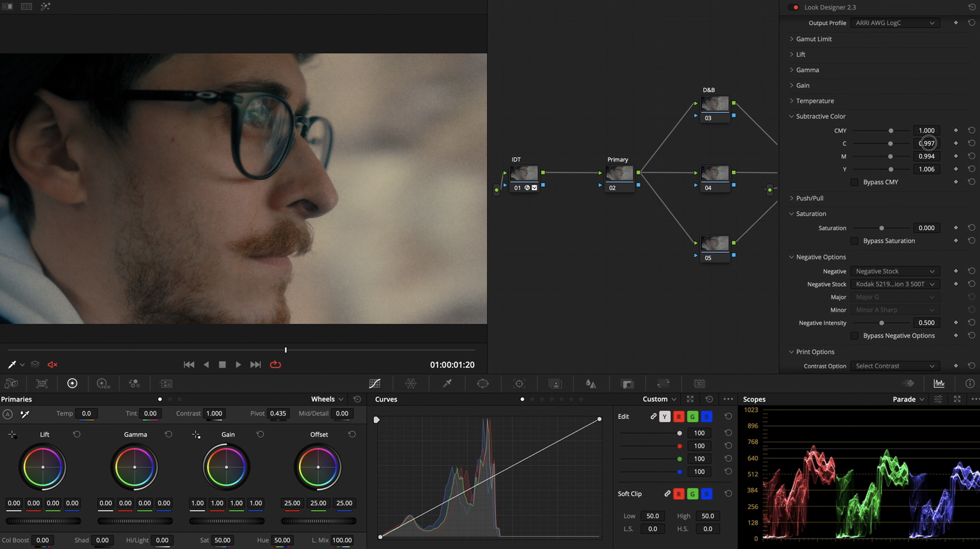This screenshot has width=980, height=549.
Task: Open the Power Window palette
Action: [x=483, y=383]
